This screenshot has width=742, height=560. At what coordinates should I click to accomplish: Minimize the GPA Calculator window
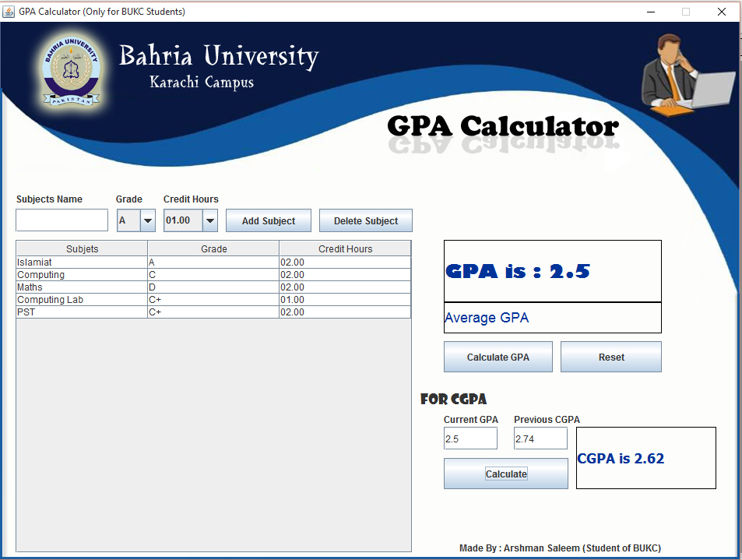point(651,12)
